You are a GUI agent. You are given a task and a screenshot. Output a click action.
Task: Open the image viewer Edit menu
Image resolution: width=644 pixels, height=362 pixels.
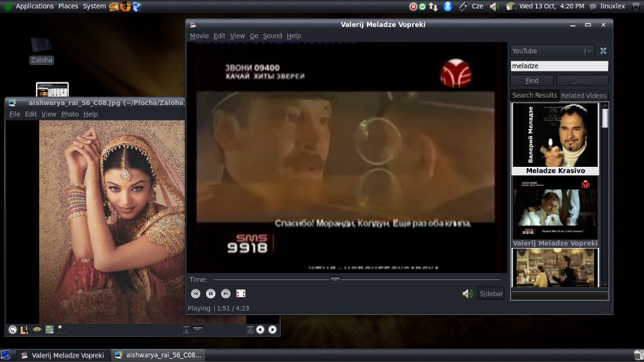(x=31, y=114)
